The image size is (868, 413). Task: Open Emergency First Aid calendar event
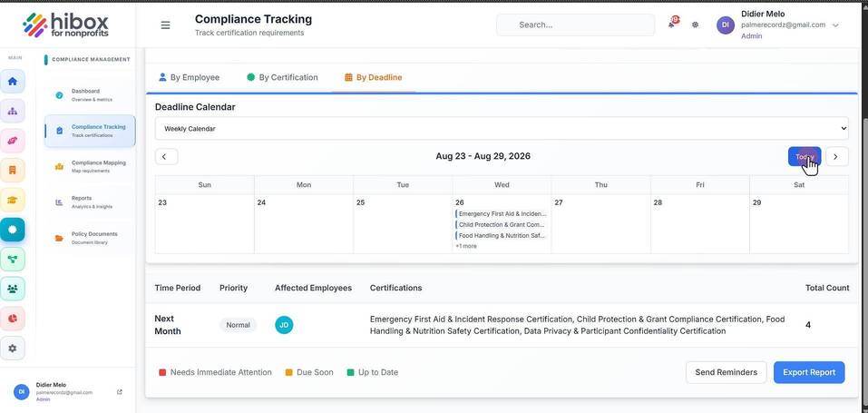[502, 213]
